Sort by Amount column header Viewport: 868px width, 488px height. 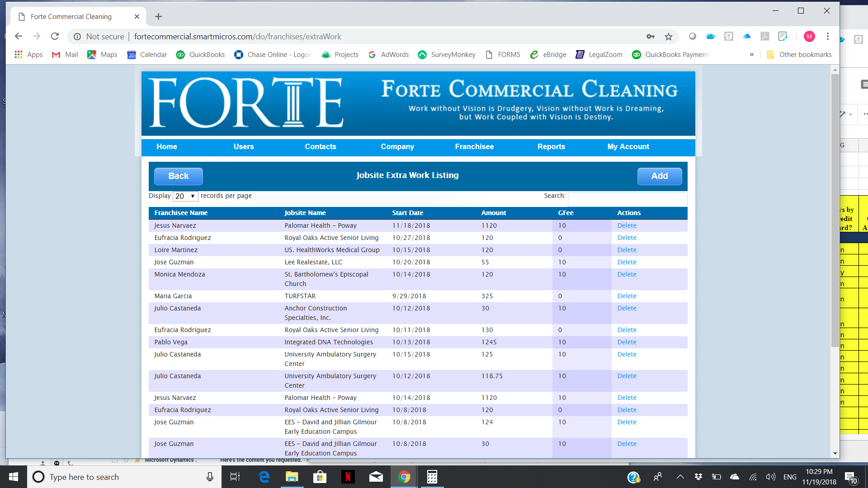[493, 213]
